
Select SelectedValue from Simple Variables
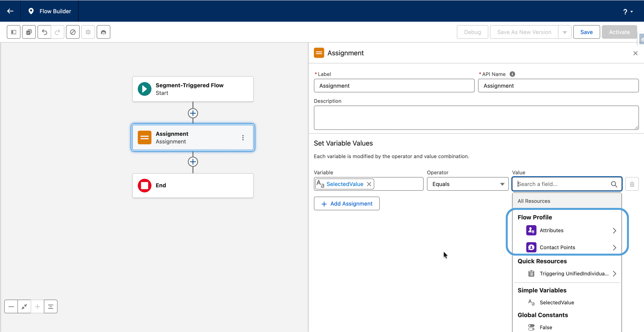click(557, 302)
